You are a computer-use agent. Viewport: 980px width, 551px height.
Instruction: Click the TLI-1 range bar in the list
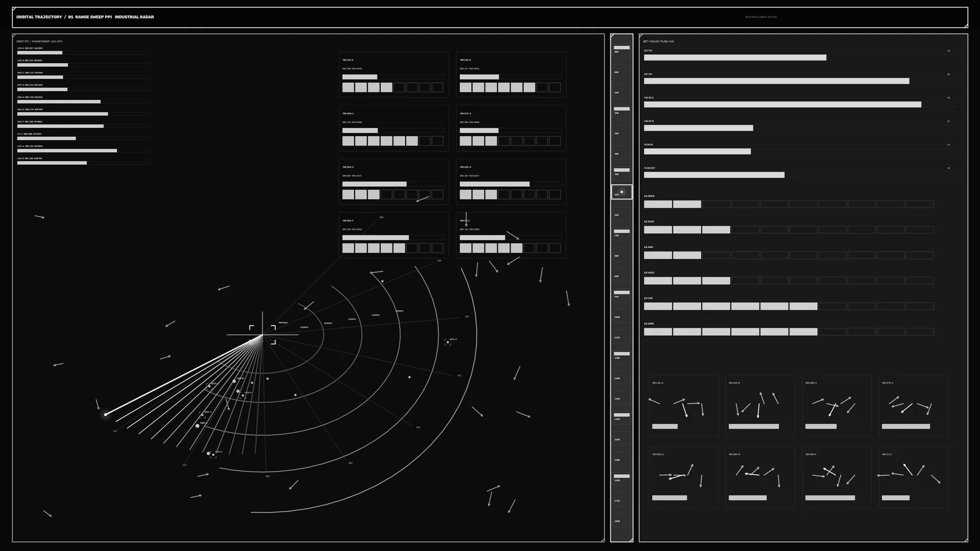click(x=84, y=138)
